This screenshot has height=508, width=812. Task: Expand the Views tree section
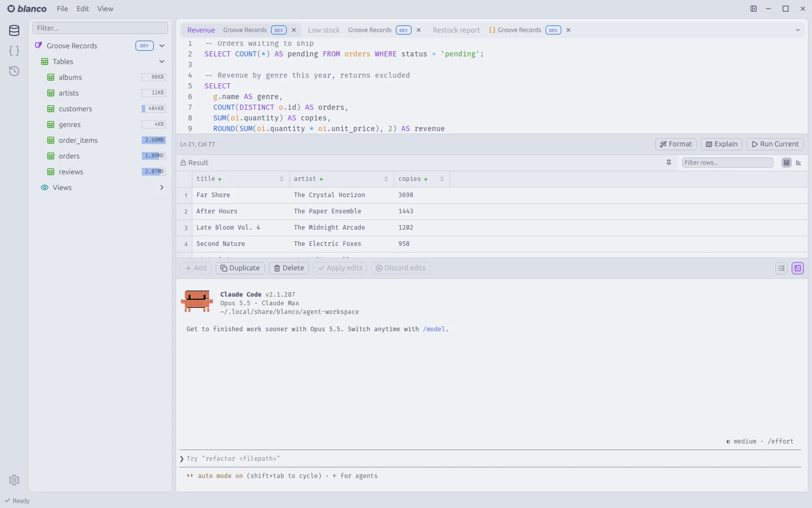click(x=162, y=187)
